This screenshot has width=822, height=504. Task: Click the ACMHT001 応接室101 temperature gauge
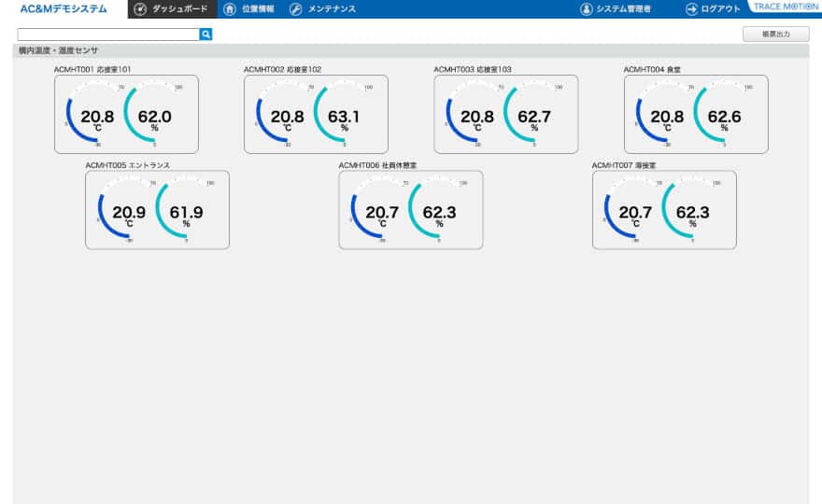pyautogui.click(x=96, y=117)
